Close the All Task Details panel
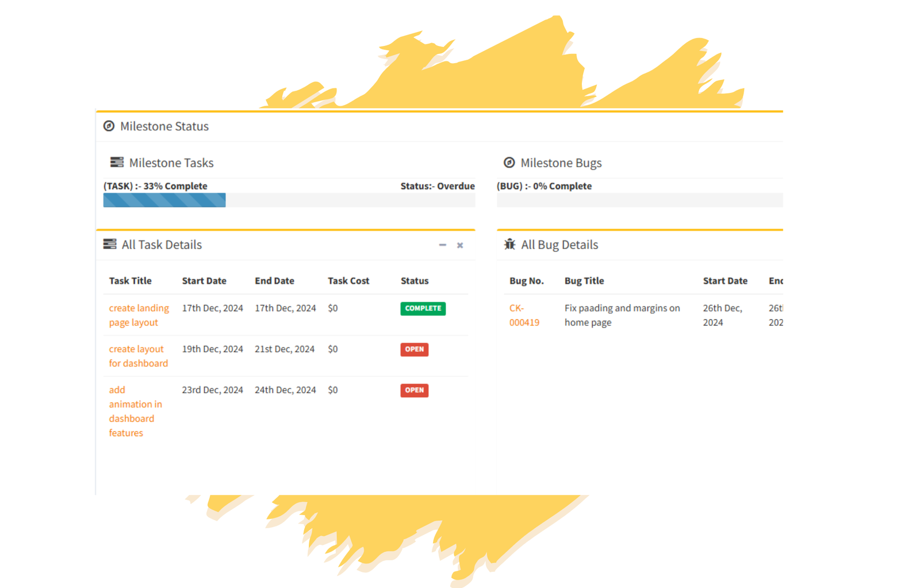Screen dimensions: 920x588 [x=460, y=245]
